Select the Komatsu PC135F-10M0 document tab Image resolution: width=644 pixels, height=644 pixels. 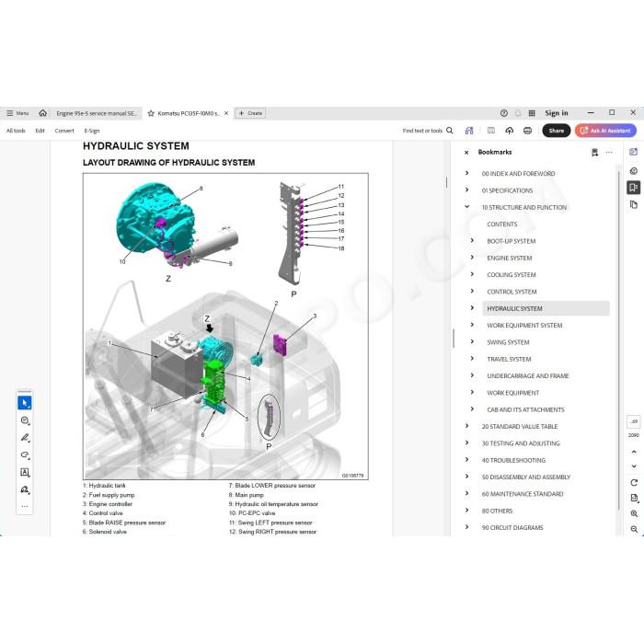pos(189,113)
